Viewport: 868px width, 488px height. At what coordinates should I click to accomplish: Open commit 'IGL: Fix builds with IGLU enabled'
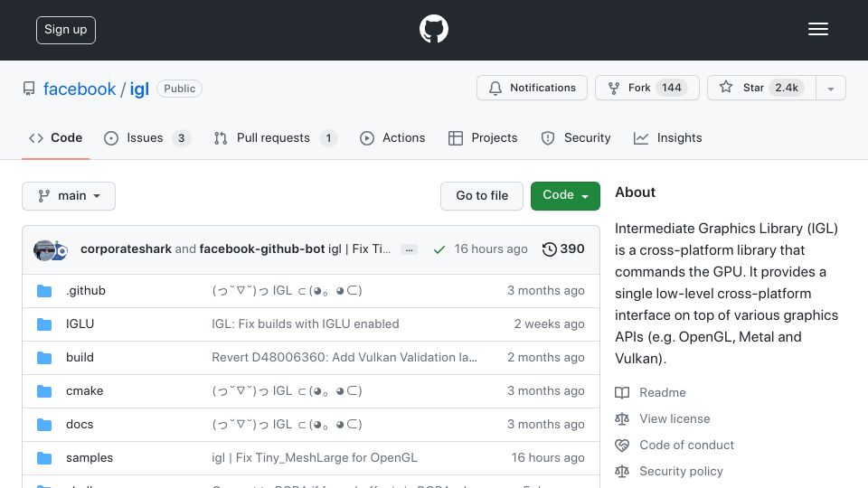click(x=305, y=324)
